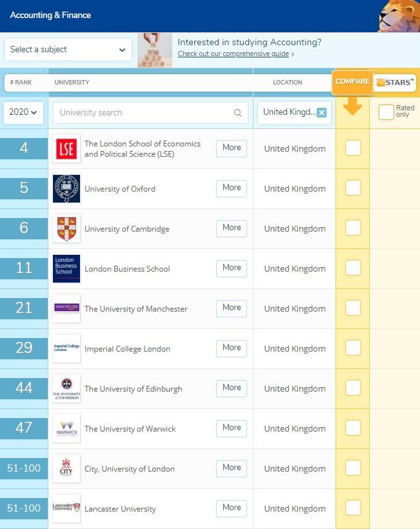Click the Accounting & Finance page title
Screen dimensions: 420x529
point(50,15)
